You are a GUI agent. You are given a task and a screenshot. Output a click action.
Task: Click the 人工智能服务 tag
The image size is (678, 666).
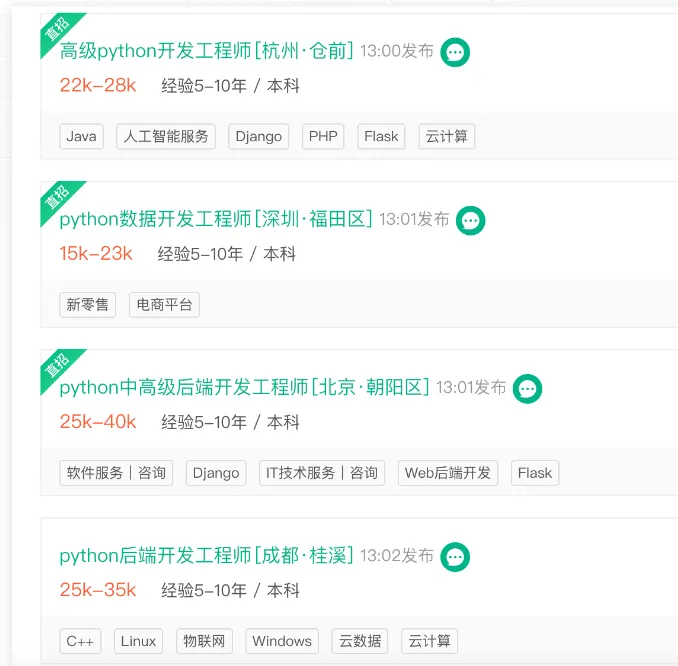166,137
